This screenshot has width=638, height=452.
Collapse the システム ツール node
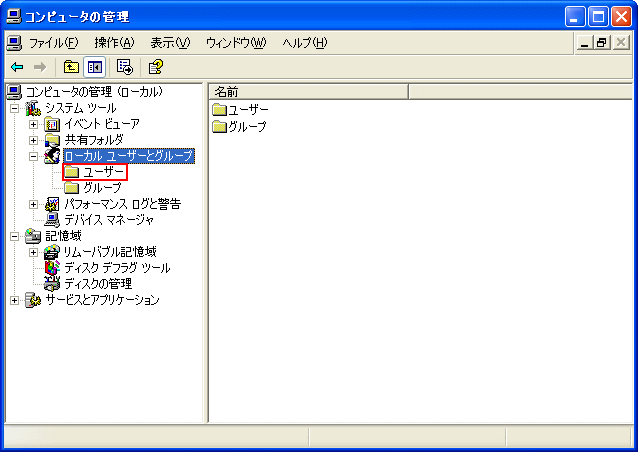(15, 108)
